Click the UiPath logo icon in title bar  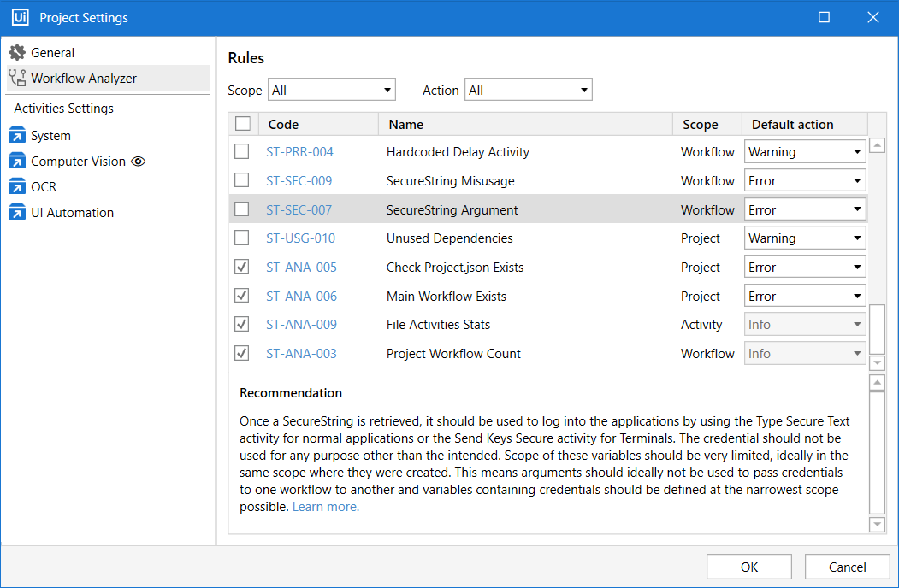click(20, 17)
